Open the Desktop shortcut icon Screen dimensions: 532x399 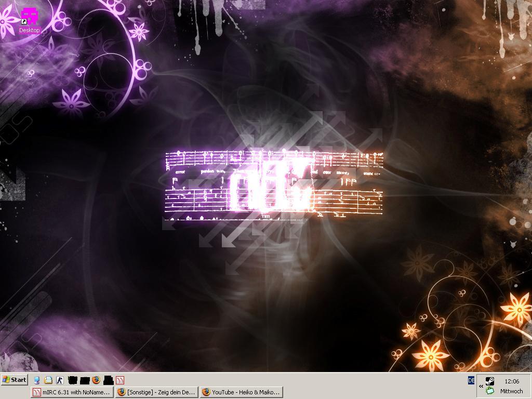point(30,21)
